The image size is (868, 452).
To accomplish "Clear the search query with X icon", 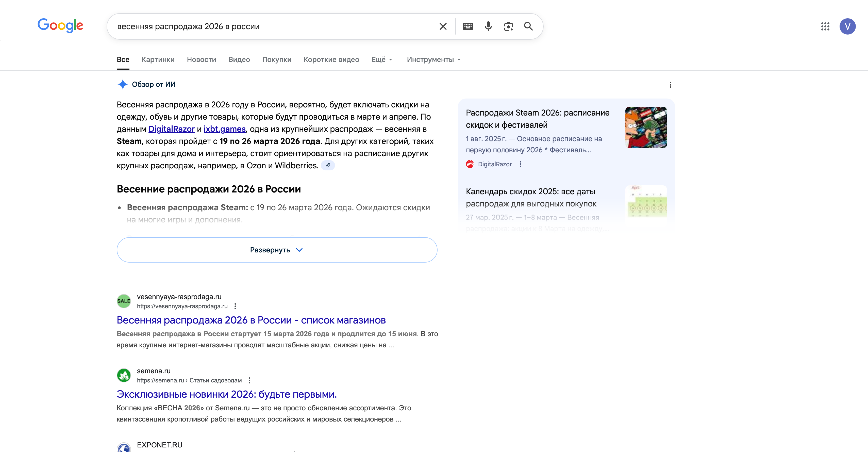I will 443,26.
